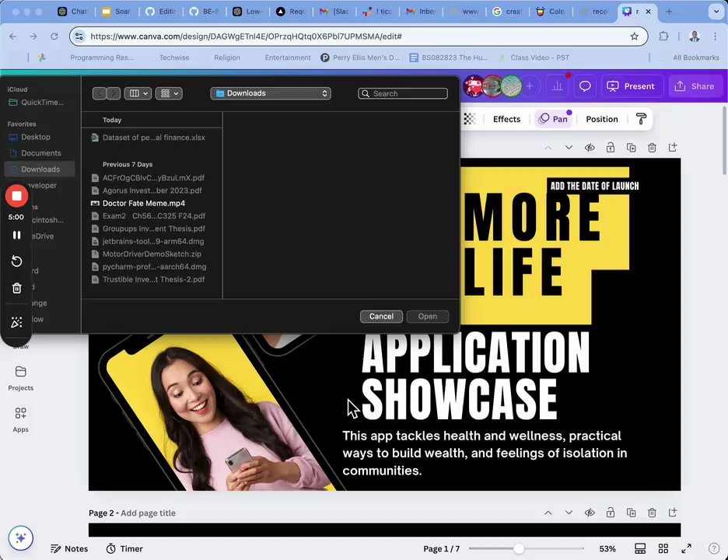Click the file dialog Search field
This screenshot has height=560, width=728.
click(x=403, y=93)
